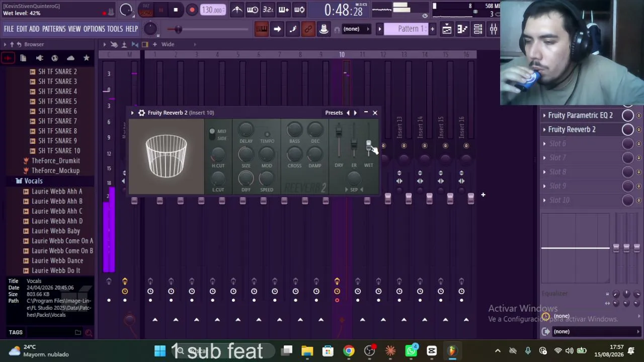
Task: Open the EDIT menu
Action: tap(22, 29)
